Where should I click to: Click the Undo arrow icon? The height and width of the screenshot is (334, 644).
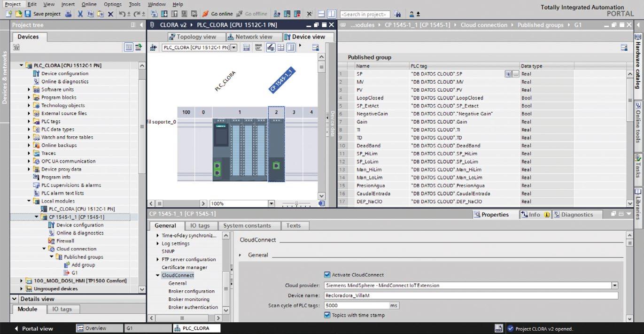tap(122, 14)
